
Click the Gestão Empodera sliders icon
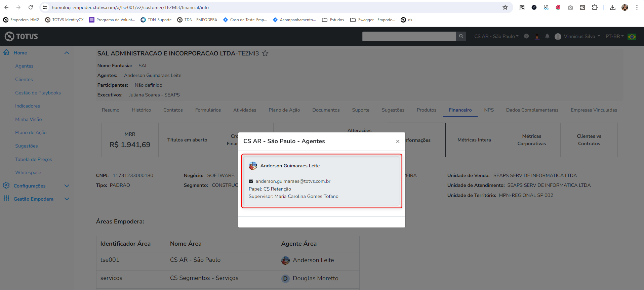point(6,199)
